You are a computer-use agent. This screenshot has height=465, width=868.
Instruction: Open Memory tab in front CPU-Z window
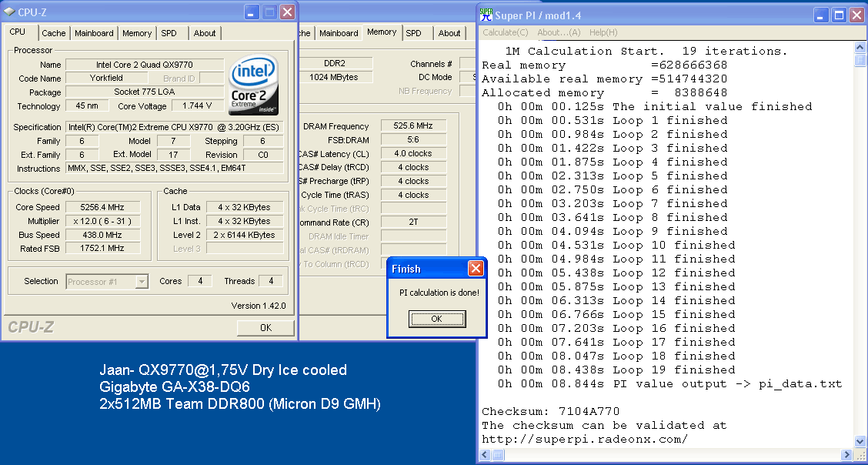click(137, 33)
